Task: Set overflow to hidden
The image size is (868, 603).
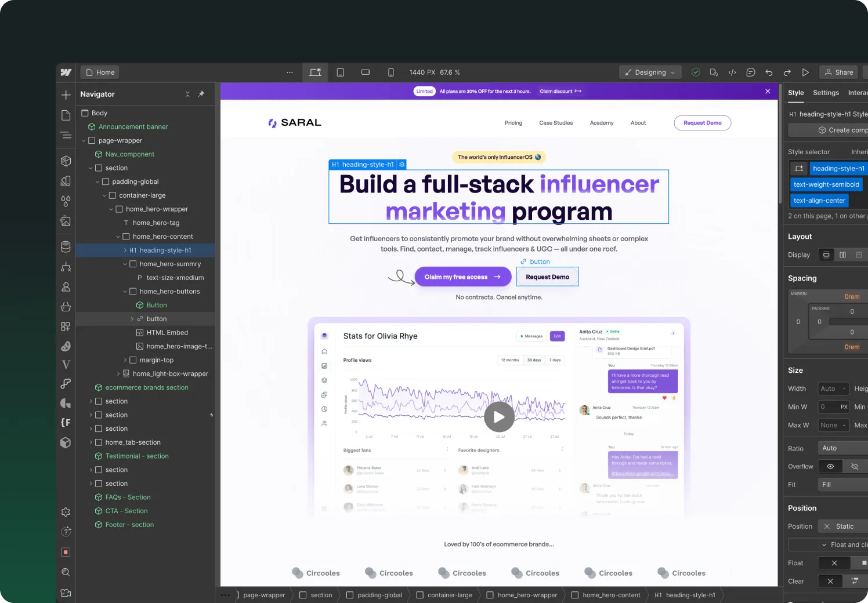Action: point(854,466)
